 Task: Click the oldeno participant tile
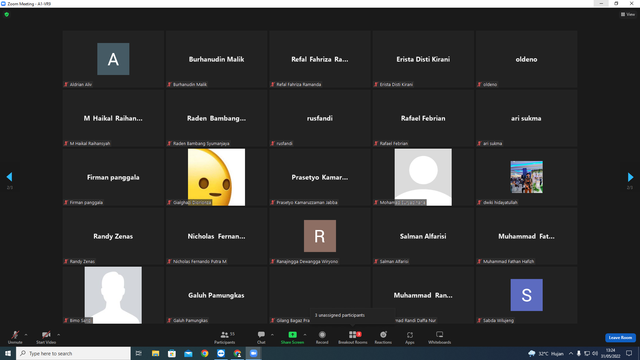[526, 59]
